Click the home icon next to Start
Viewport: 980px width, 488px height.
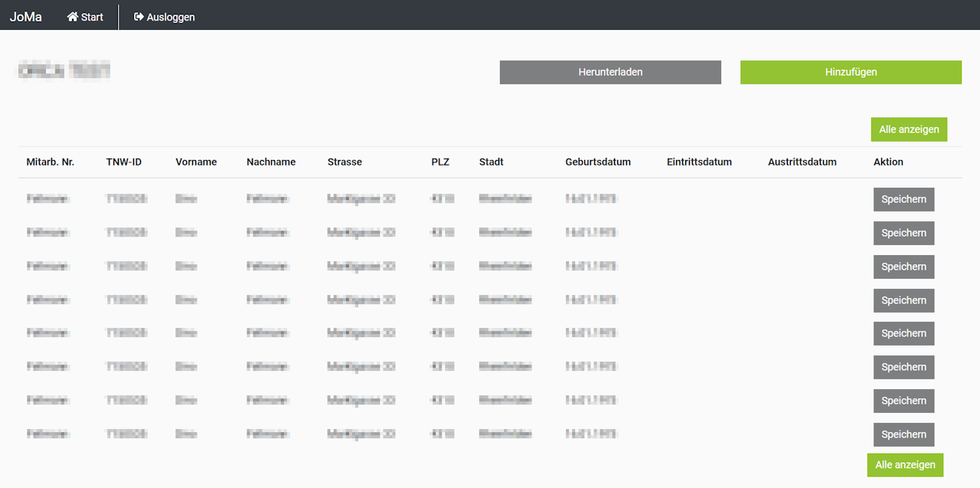(73, 17)
